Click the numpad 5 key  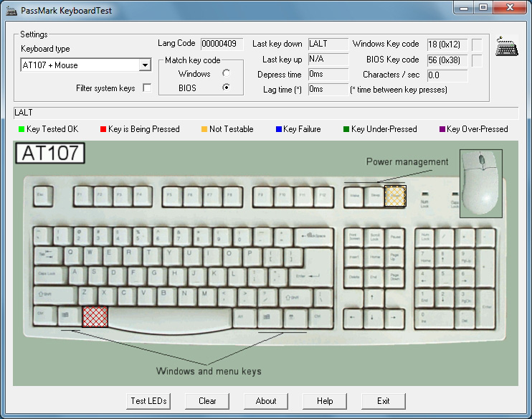click(445, 278)
